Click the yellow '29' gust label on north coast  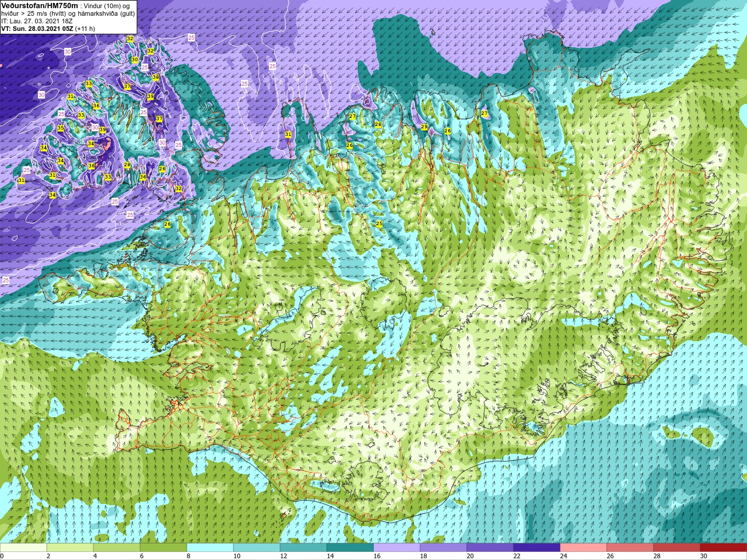(x=424, y=127)
